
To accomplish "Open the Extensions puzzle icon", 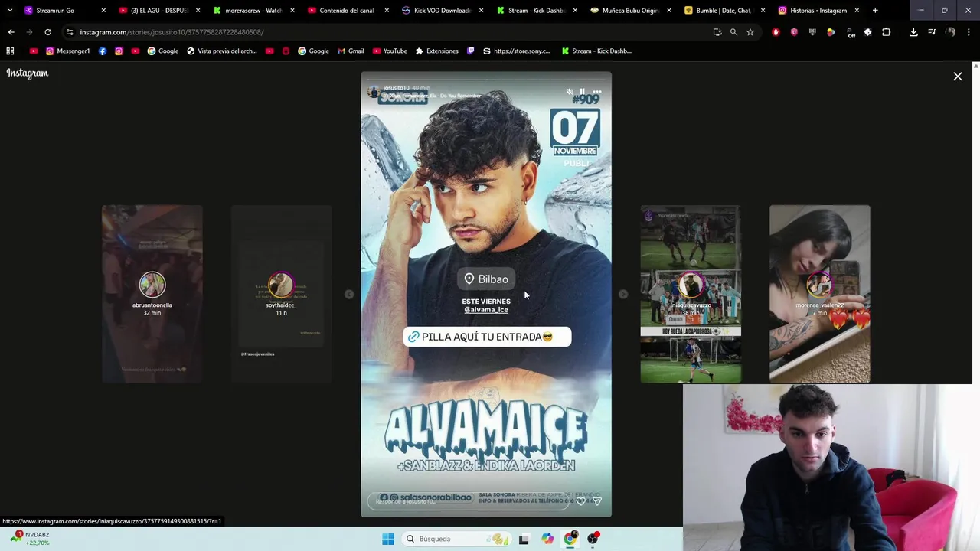I will point(887,32).
